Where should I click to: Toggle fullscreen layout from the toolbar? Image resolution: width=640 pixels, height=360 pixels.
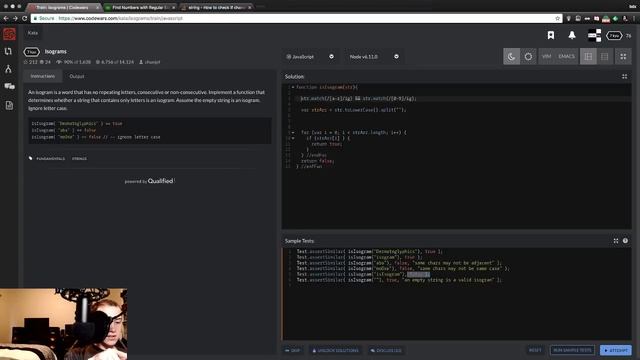point(623,56)
